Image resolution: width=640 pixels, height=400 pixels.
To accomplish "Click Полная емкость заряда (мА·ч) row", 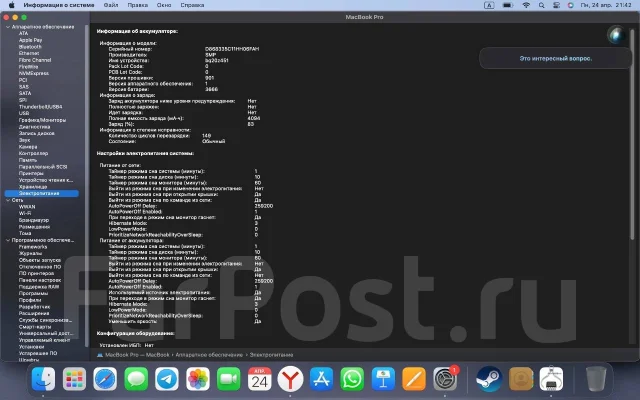I will (x=184, y=118).
